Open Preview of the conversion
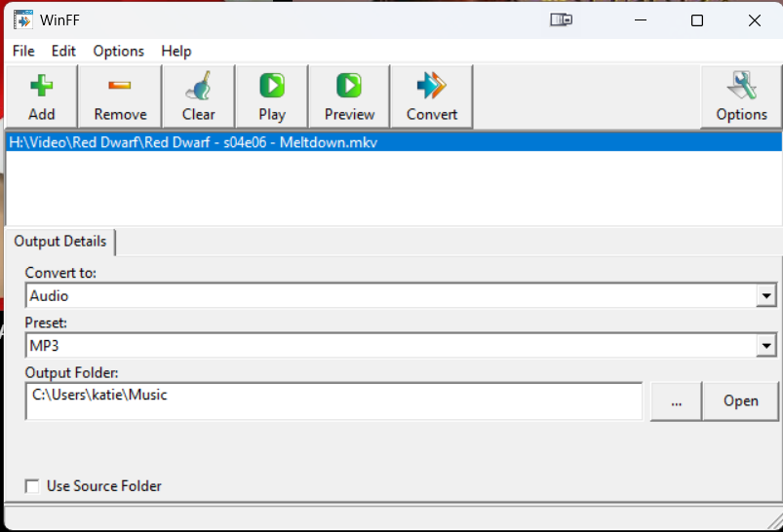This screenshot has height=532, width=783. tap(349, 87)
